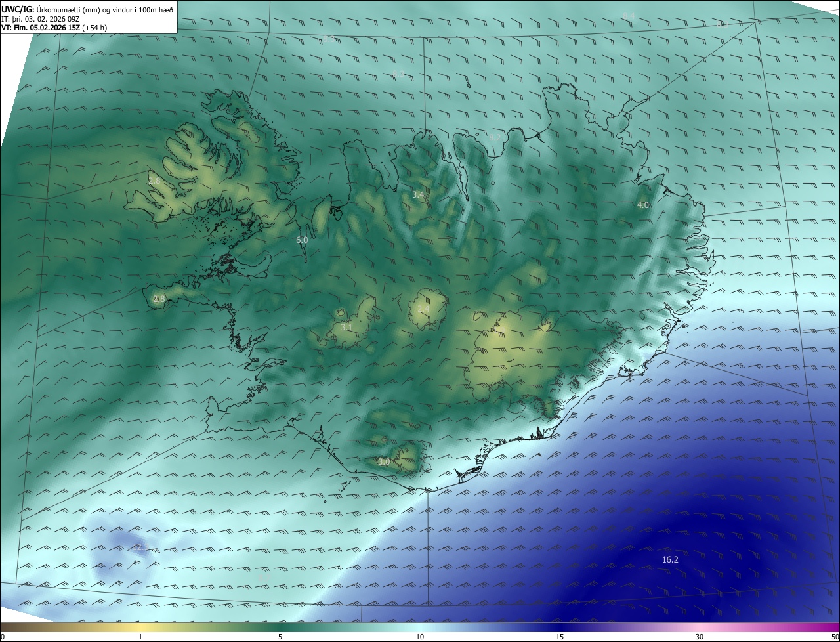Click the 8.4 value near the top edge
This screenshot has width=840, height=642.
click(629, 15)
